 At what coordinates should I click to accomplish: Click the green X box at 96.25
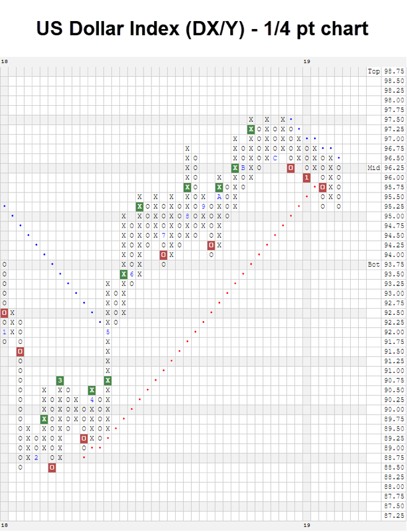(235, 168)
